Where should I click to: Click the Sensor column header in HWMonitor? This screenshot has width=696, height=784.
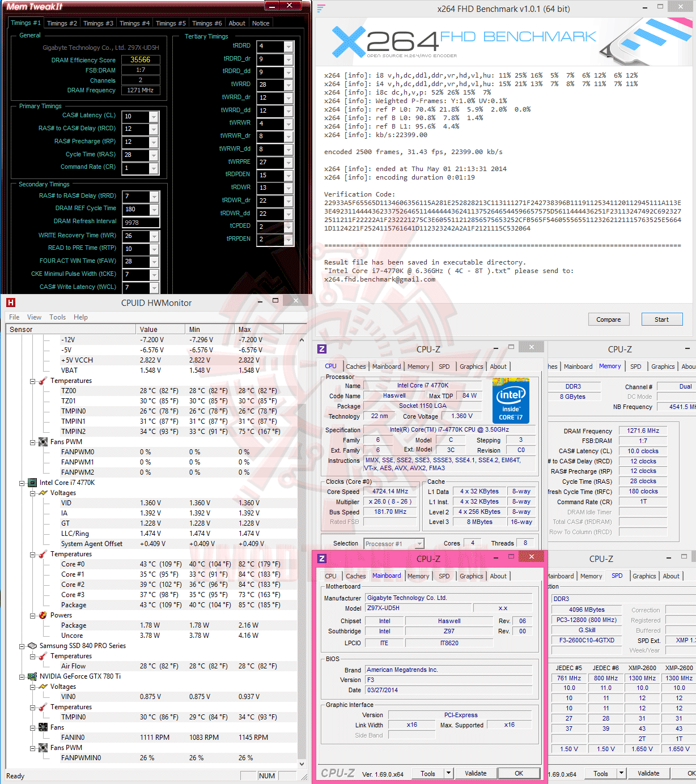pos(71,329)
